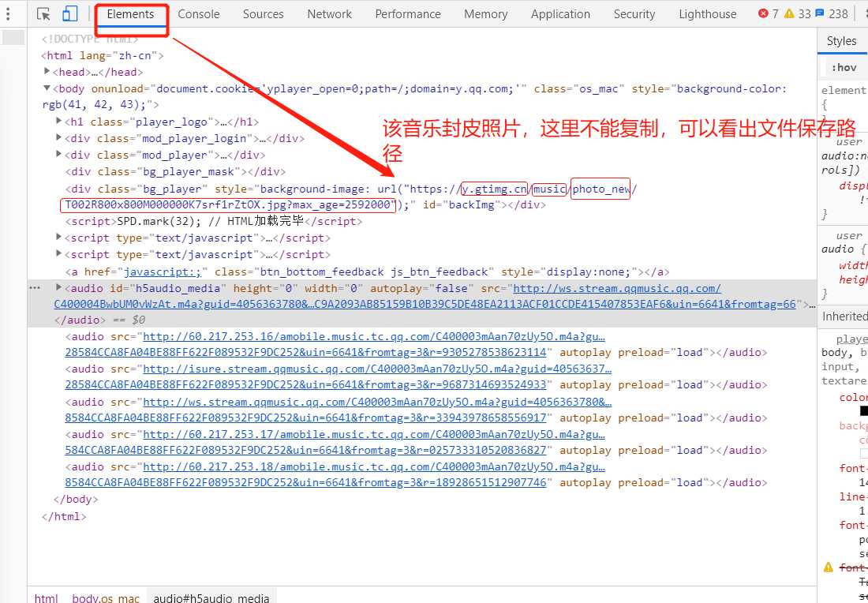Click the red error count icon showing 7
The width and height of the screenshot is (868, 603).
763,14
